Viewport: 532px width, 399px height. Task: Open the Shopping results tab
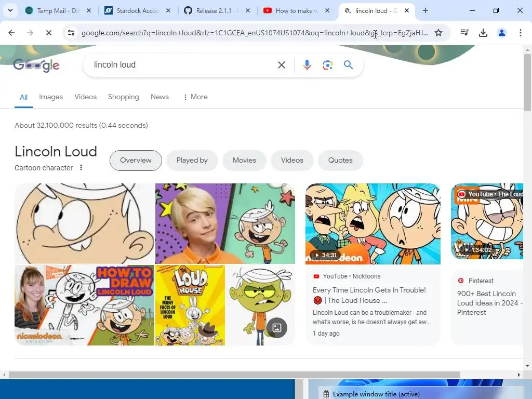[x=124, y=97]
